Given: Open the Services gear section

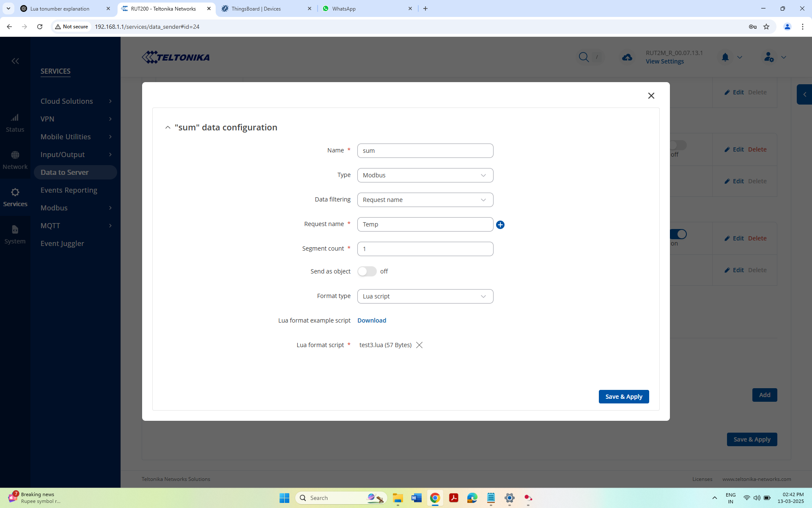Looking at the screenshot, I should click(x=15, y=197).
